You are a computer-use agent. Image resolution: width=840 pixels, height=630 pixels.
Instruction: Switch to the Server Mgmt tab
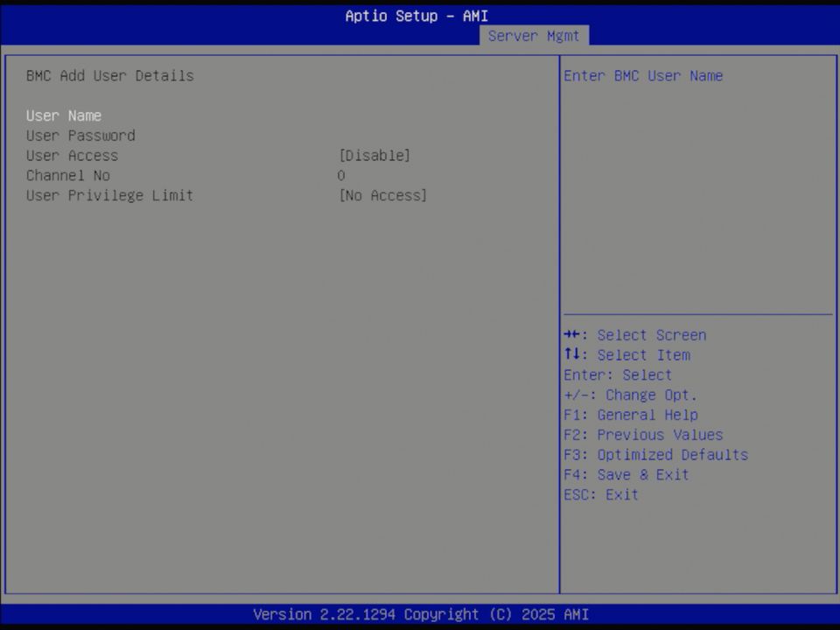(x=534, y=36)
